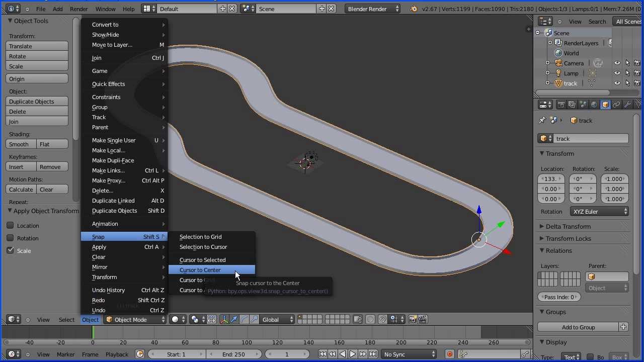
Task: Hide the Camera using its eye icon
Action: tap(617, 63)
